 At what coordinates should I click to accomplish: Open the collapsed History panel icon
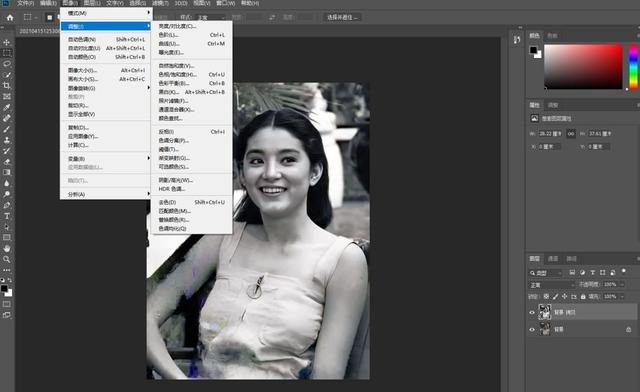[517, 40]
